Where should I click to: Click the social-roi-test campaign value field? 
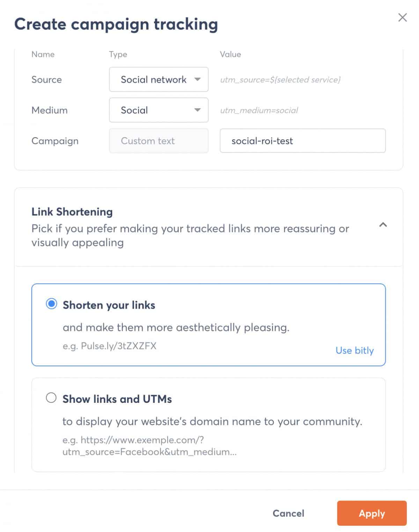tap(302, 141)
